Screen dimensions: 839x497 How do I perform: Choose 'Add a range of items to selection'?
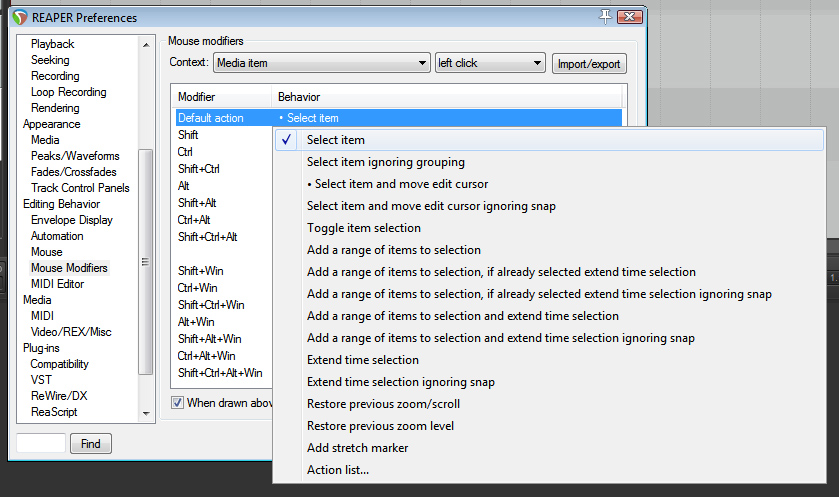click(550, 249)
